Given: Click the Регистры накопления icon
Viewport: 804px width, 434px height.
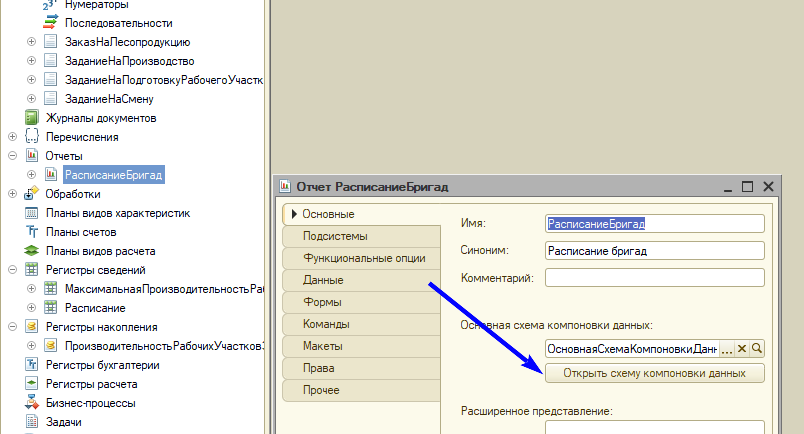Looking at the screenshot, I should 31,327.
